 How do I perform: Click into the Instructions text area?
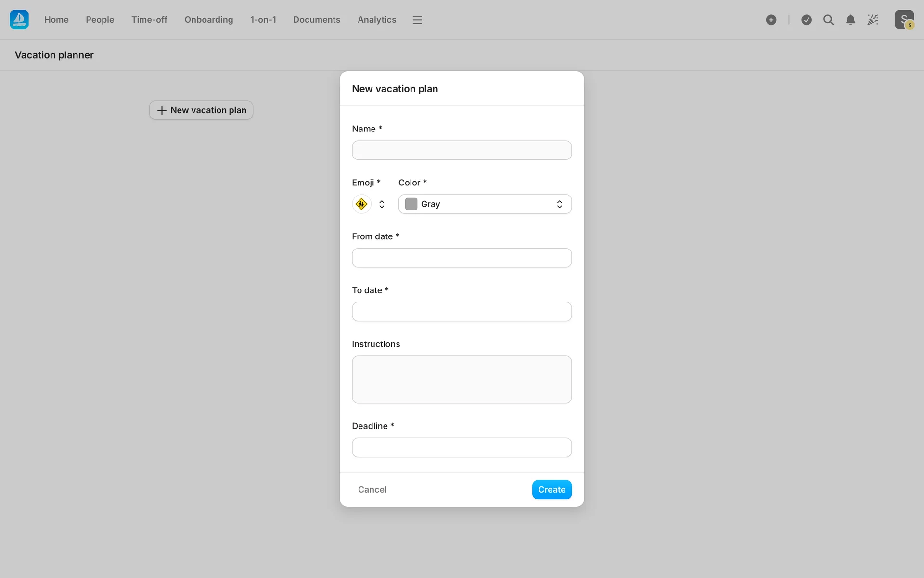point(462,380)
